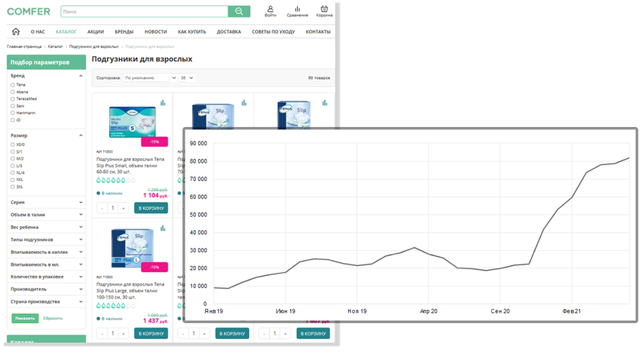644x352 pixels.
Task: Check the XXL size filter
Action: pos(13,180)
